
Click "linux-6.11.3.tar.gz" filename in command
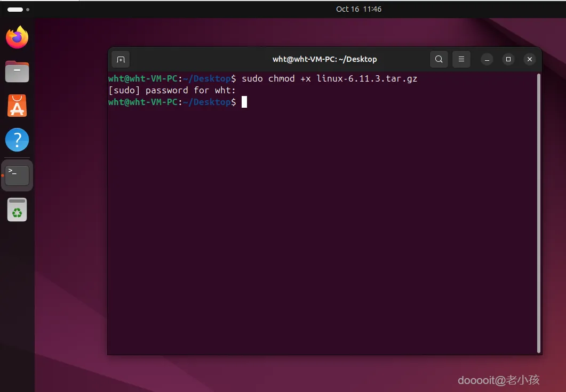366,78
